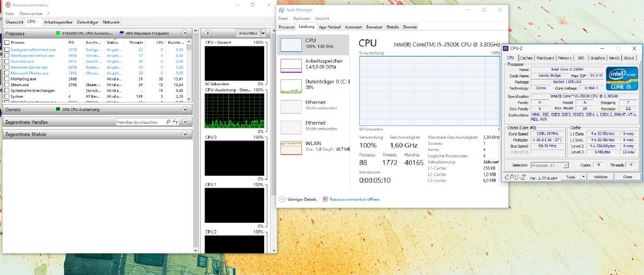
Task: Select Datenträger 0 performance entry
Action: [313, 85]
